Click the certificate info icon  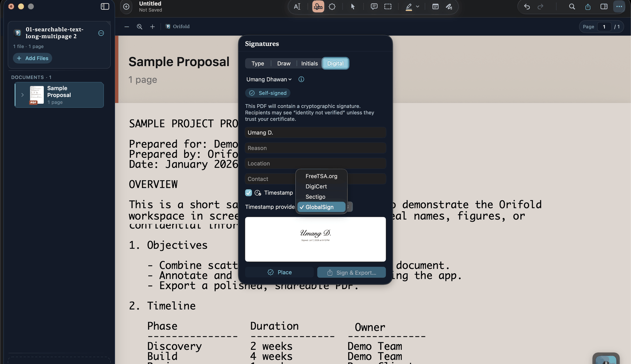[x=301, y=80]
